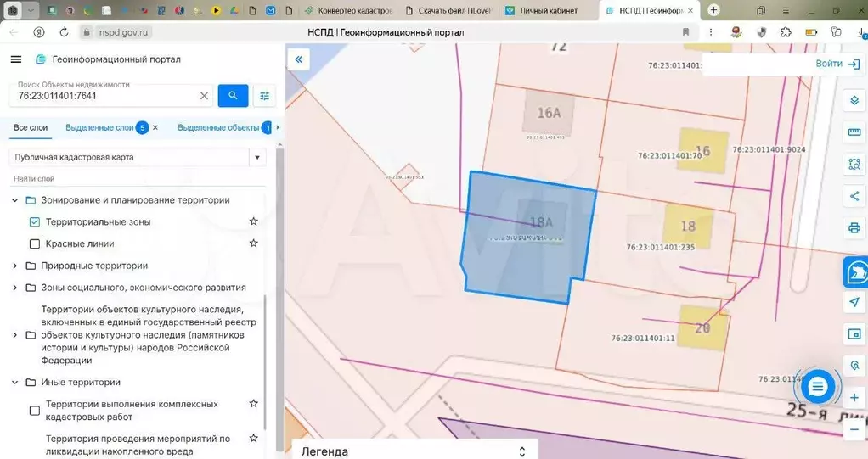Click parcel label 76:23:011401:235
868x459 pixels.
coord(660,247)
